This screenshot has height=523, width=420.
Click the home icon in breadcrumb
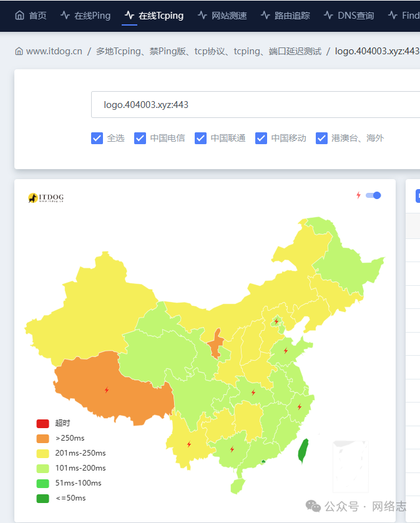[x=19, y=51]
